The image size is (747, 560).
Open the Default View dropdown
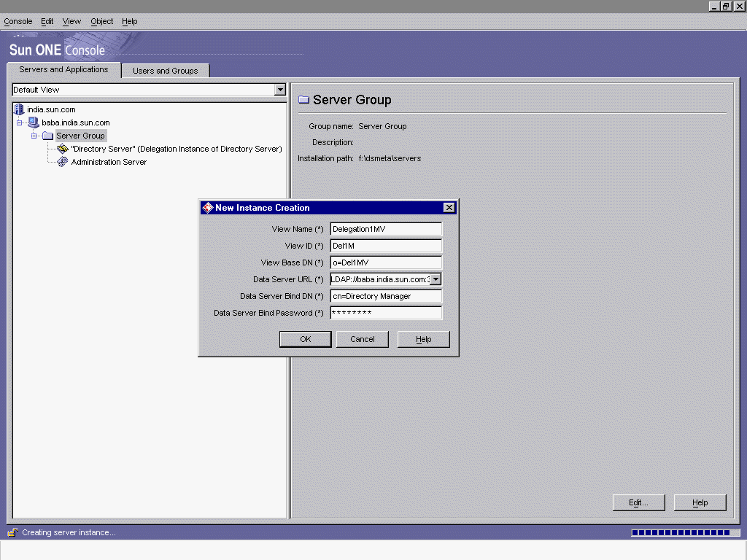coord(280,90)
